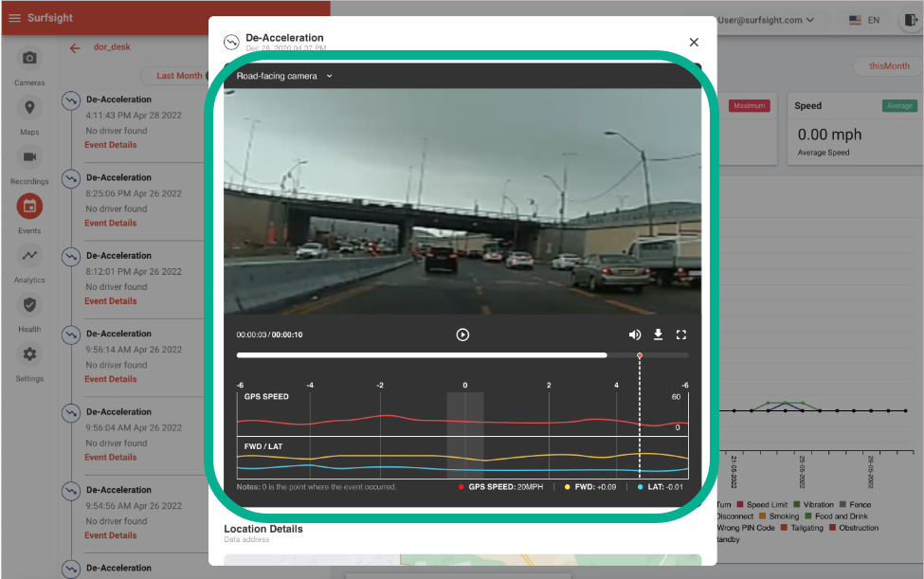Select the red playhead marker on timeline

tap(640, 355)
